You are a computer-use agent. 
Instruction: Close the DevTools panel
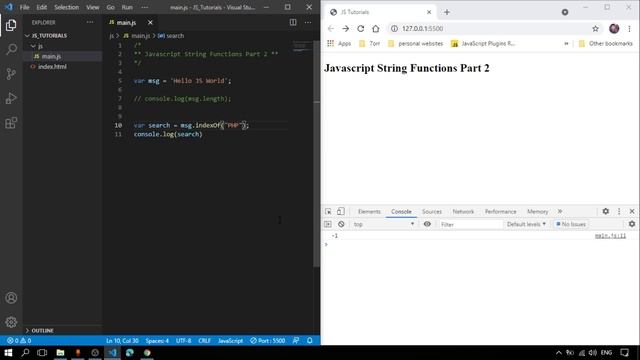[x=632, y=211]
